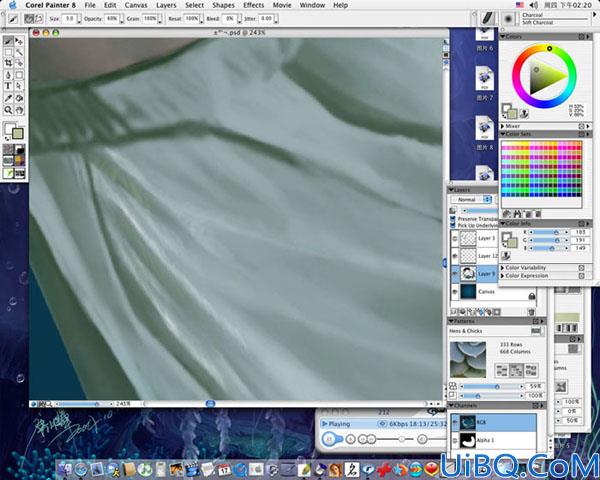Viewport: 600px width, 480px height.
Task: Toggle Canvas layer visibility eye
Action: tap(455, 292)
